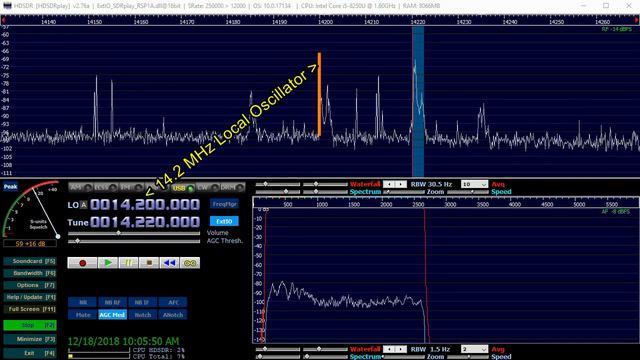Increase RF RBW with right arrow

point(401,184)
